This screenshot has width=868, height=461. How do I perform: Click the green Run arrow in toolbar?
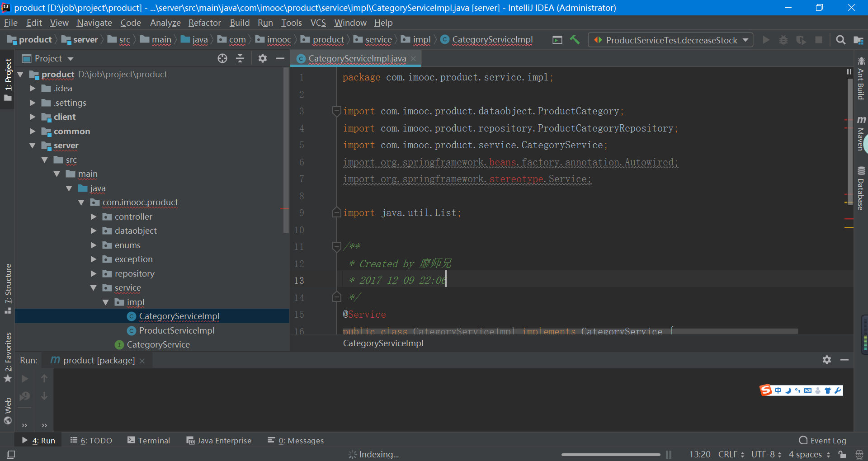766,40
